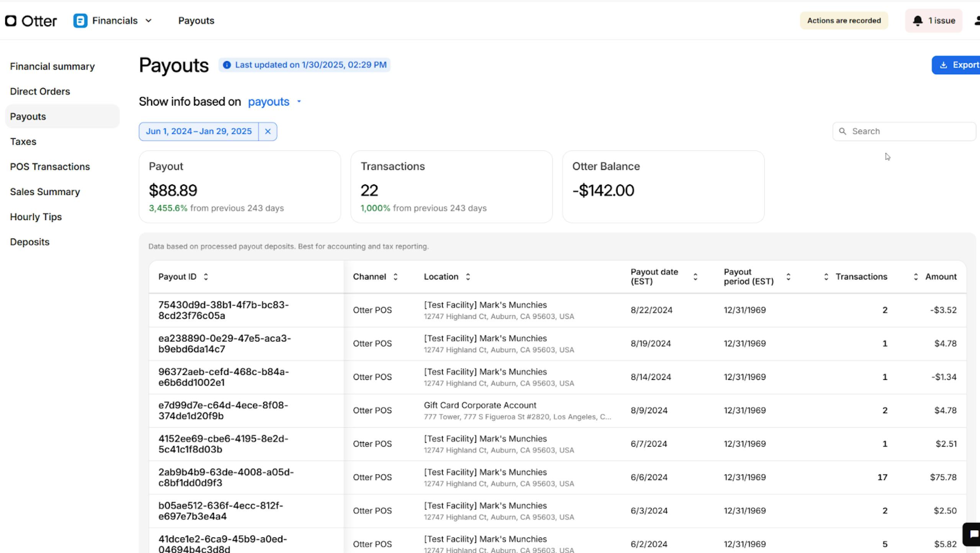Click the Otter logo icon
This screenshot has height=553, width=980.
coord(11,21)
